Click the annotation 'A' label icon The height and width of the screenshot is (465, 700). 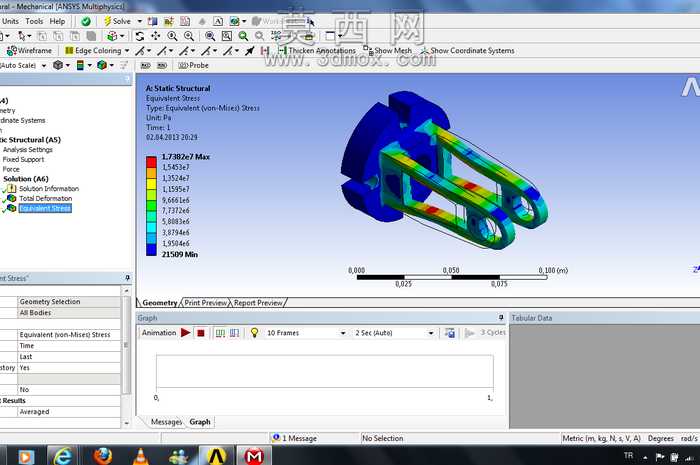point(217,21)
